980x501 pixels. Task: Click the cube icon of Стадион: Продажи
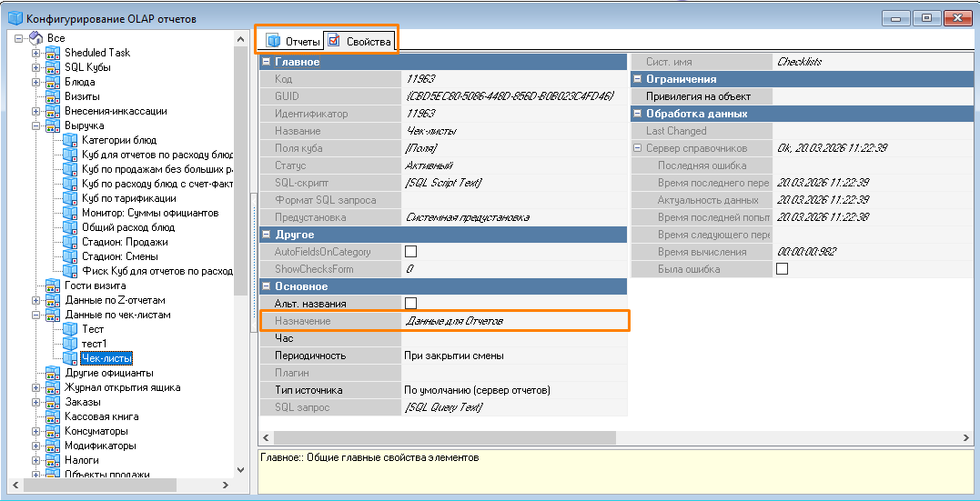(x=71, y=242)
